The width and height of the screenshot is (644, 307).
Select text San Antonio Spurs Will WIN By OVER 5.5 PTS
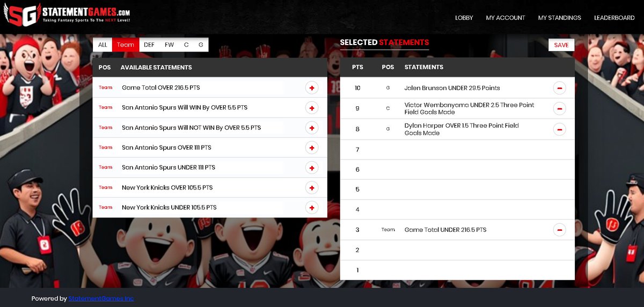click(x=185, y=107)
